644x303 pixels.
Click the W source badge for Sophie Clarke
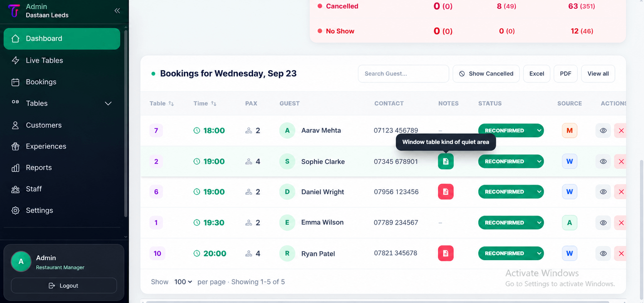569,161
